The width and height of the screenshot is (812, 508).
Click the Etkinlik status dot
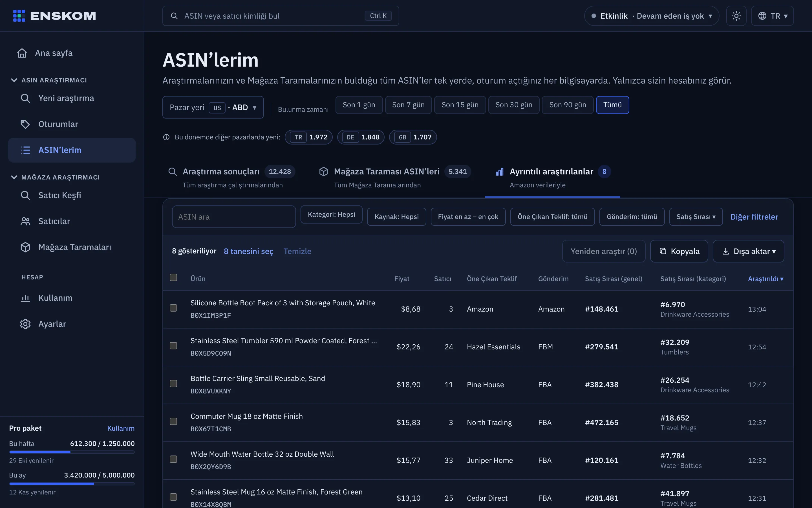pos(593,16)
